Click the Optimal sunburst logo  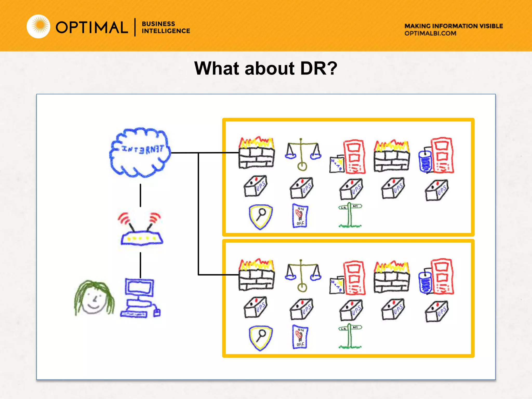pyautogui.click(x=39, y=27)
